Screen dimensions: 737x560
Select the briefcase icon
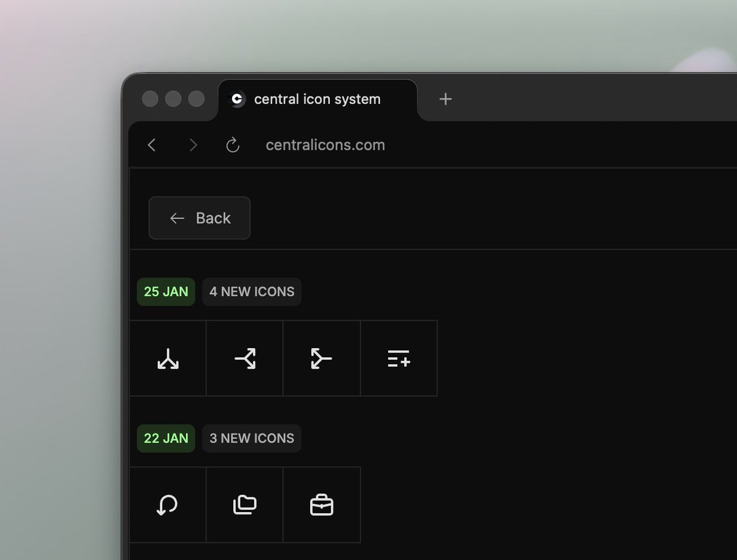point(322,505)
